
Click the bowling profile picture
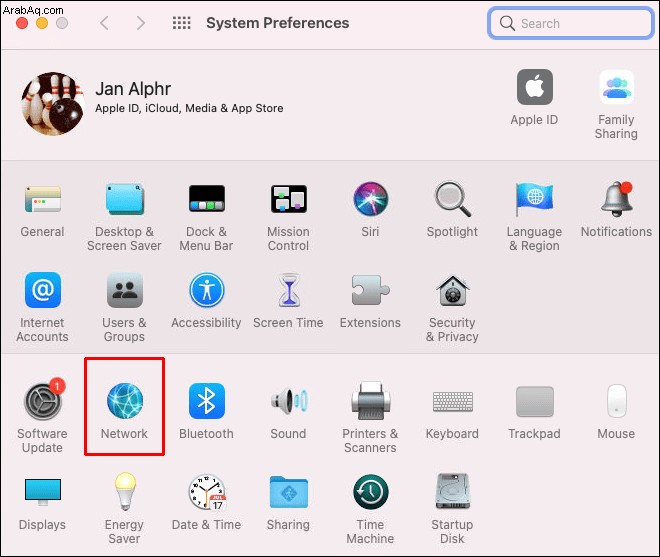coord(53,104)
